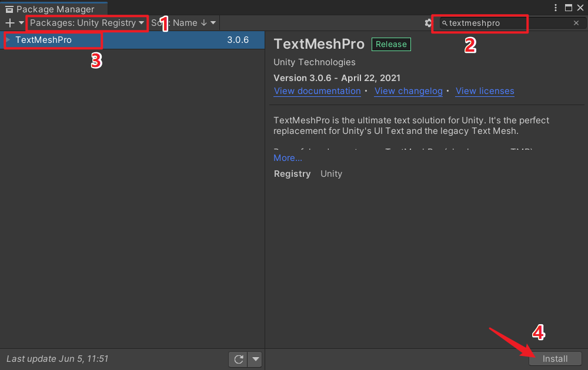This screenshot has height=370, width=588.
Task: Click the plus add package icon
Action: click(10, 23)
